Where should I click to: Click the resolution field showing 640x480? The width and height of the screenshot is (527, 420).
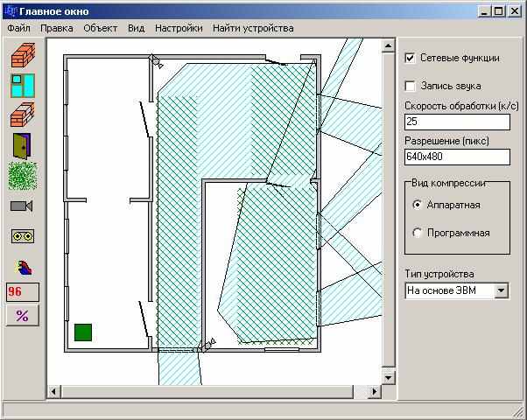coord(457,157)
